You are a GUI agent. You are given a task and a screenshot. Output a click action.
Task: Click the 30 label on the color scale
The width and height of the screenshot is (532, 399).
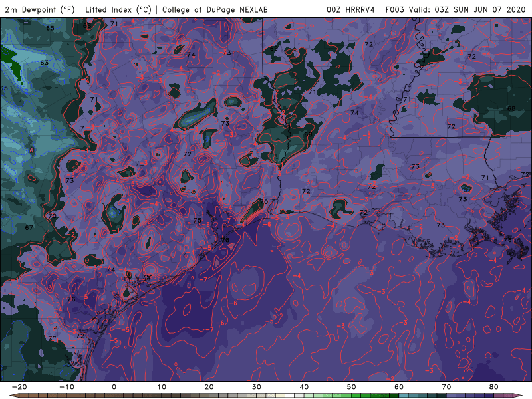click(x=257, y=387)
